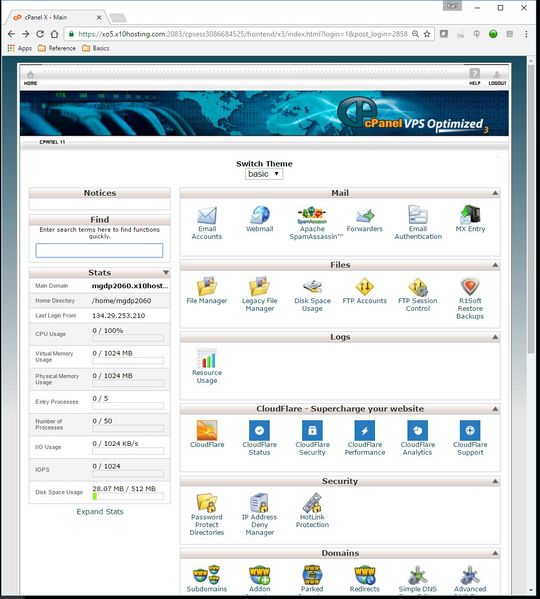The image size is (540, 599).
Task: Open Redirects
Action: pyautogui.click(x=365, y=579)
